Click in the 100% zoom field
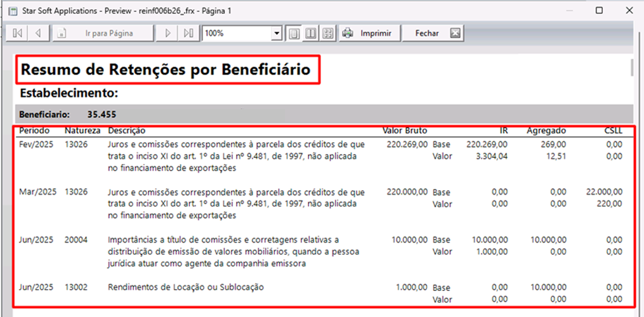644x317 pixels. click(x=236, y=33)
